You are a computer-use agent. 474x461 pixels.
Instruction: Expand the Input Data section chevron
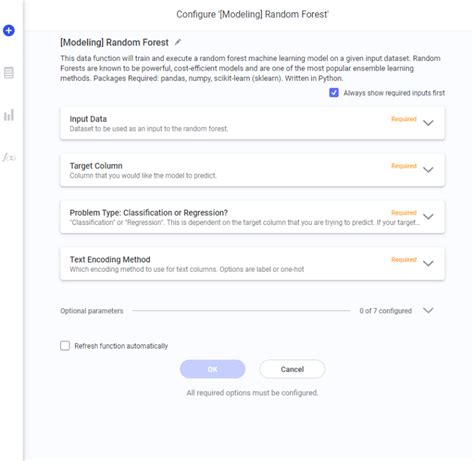click(428, 123)
